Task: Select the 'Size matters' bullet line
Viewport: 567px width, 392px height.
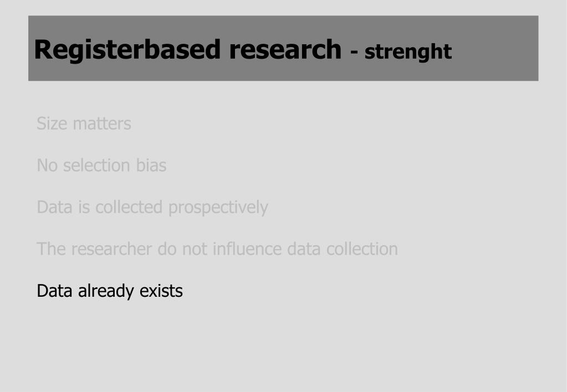Action: pos(84,123)
